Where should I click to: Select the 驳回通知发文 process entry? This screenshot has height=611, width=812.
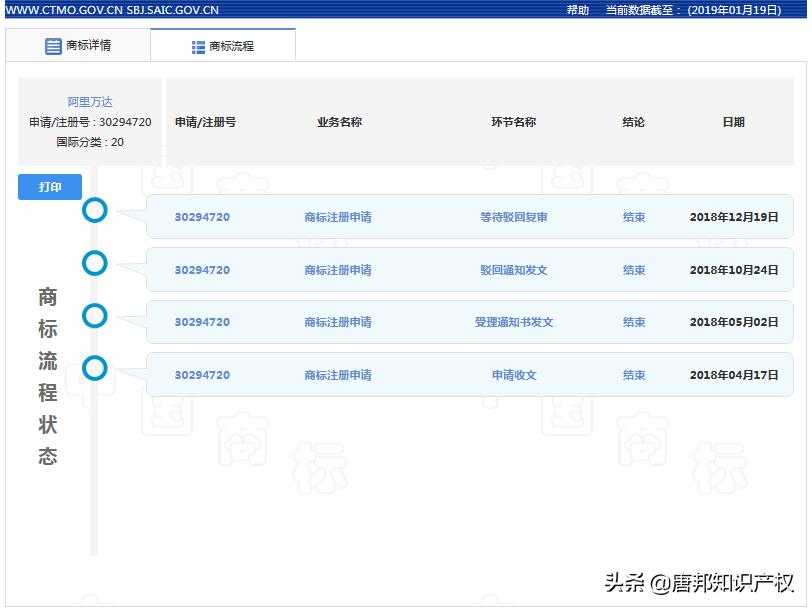click(513, 269)
